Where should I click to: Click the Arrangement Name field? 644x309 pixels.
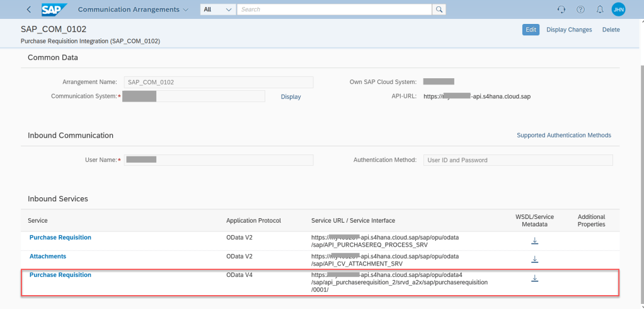click(218, 82)
